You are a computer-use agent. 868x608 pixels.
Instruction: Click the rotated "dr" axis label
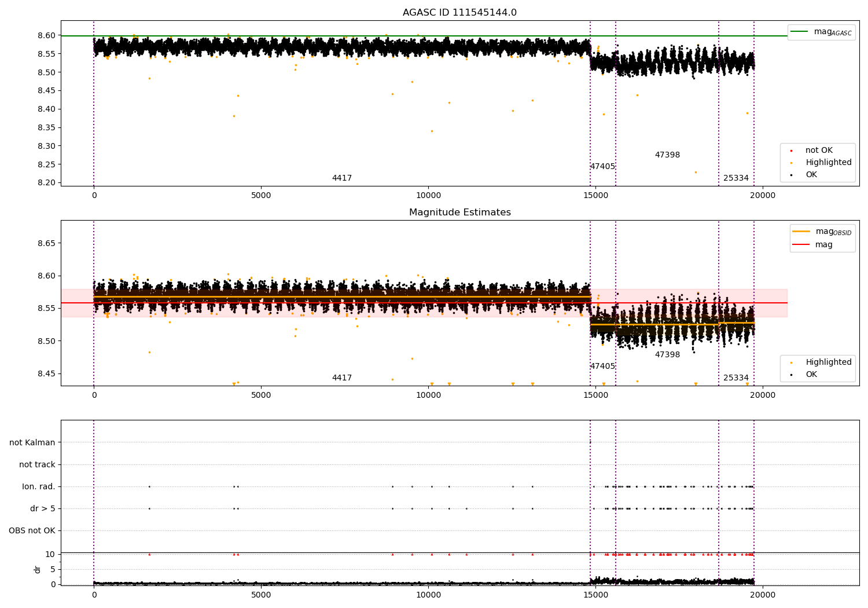[x=38, y=569]
